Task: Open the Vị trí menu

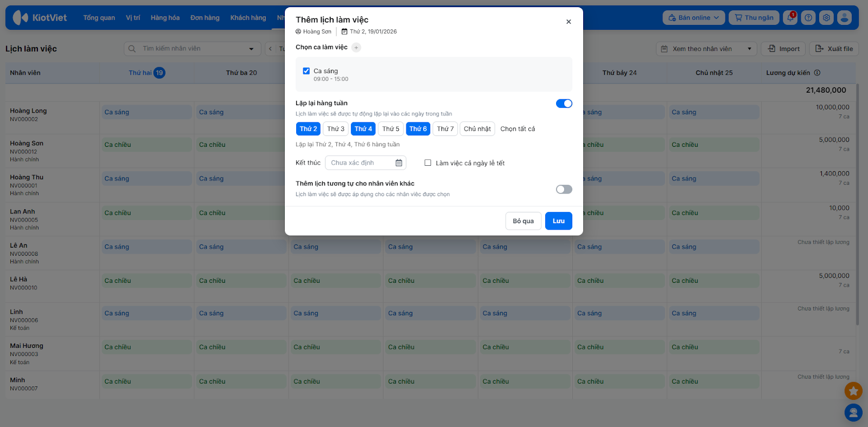Action: (133, 18)
